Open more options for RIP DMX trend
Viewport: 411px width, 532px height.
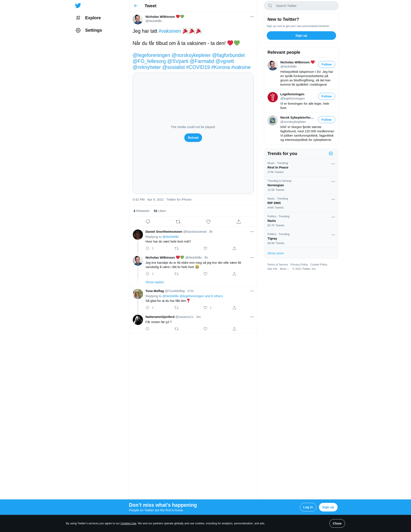pyautogui.click(x=333, y=199)
